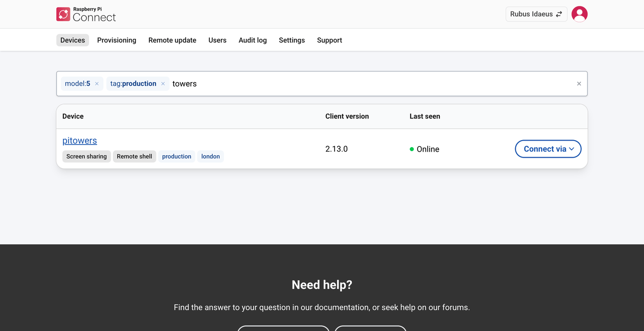The image size is (644, 331).
Task: Open the pitowers device link
Action: coord(79,141)
